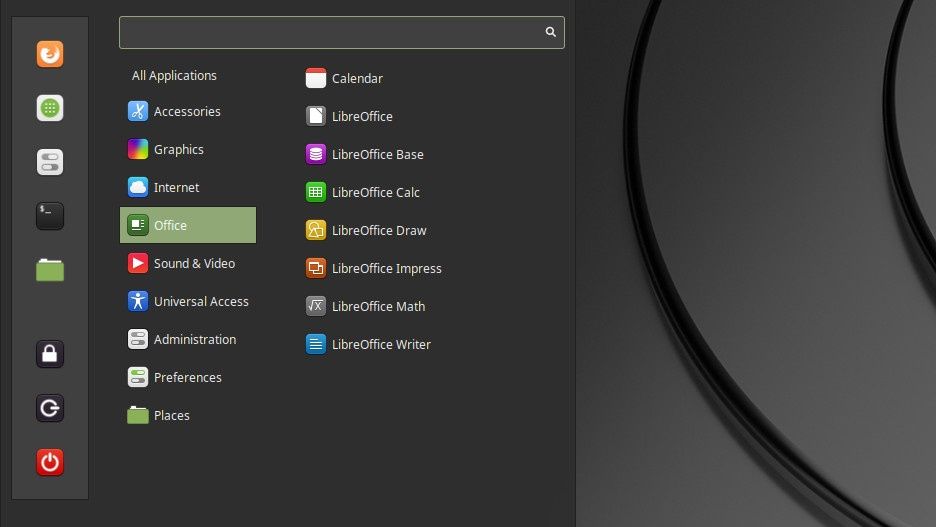This screenshot has width=936, height=527.
Task: Open System Settings toggles icon in sidebar
Action: (50, 162)
